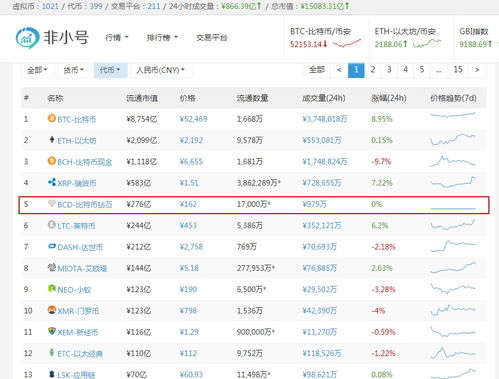
Task: Click the NEO coin icon in row 9
Action: click(x=51, y=289)
